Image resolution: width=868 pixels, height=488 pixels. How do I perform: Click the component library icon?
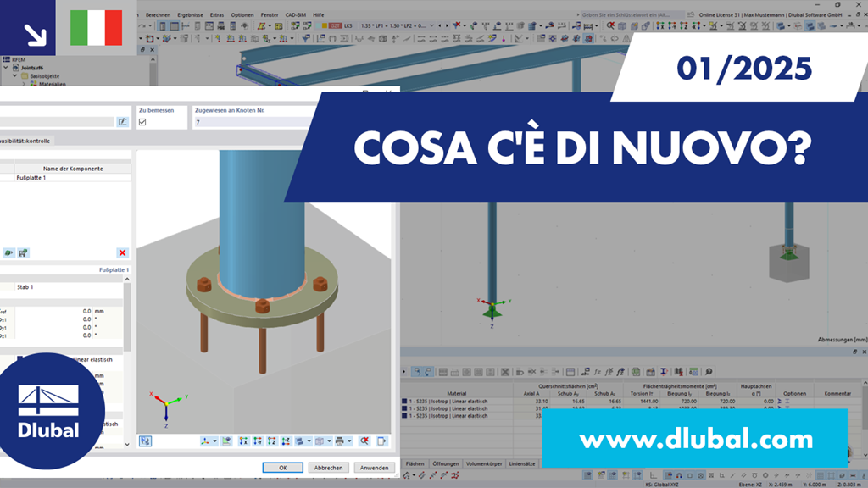[x=23, y=252]
